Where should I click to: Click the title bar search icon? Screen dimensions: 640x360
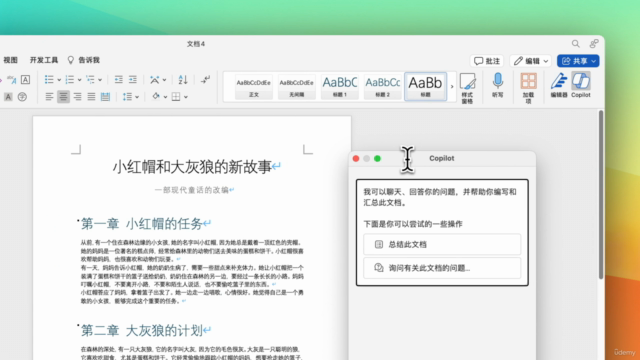pyautogui.click(x=576, y=44)
